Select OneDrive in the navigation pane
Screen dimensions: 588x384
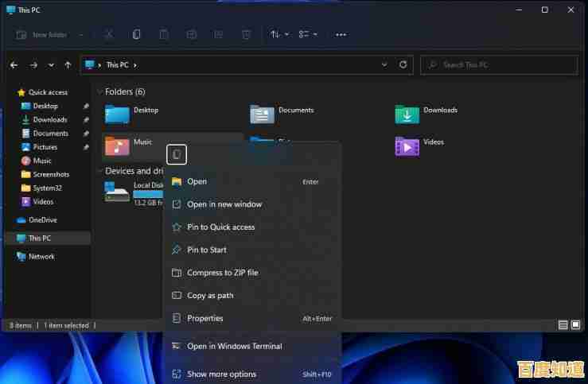pyautogui.click(x=42, y=220)
